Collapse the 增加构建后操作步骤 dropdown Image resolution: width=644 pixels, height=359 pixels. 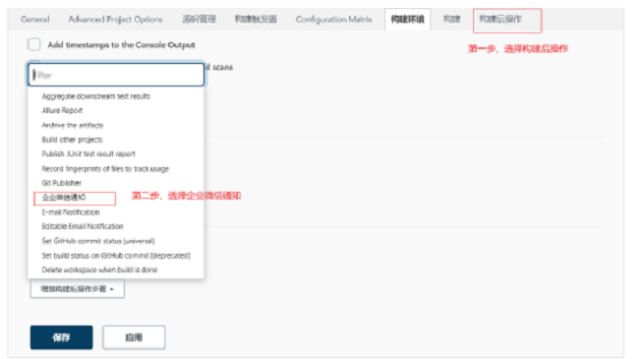coord(78,289)
